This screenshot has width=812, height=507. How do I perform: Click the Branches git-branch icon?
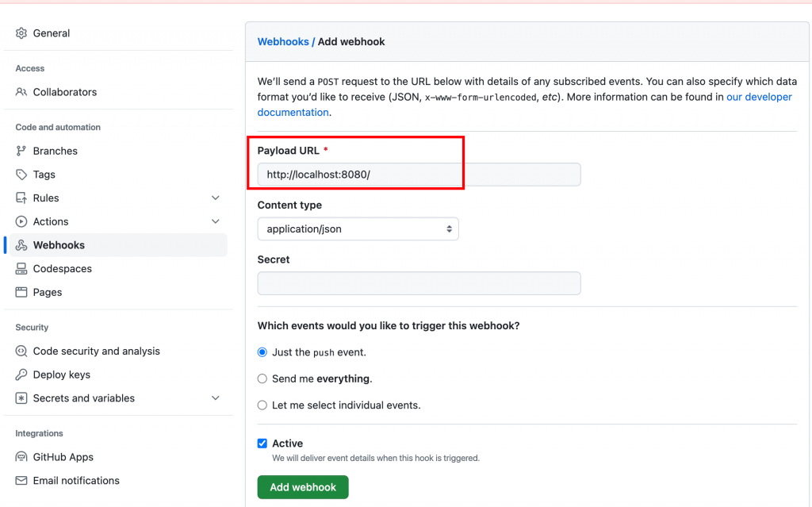point(21,151)
